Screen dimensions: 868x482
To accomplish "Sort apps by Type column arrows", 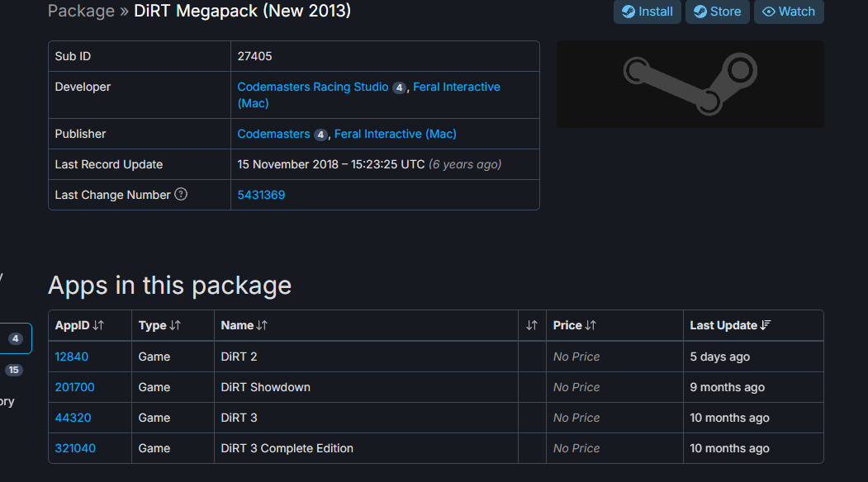I will (x=175, y=325).
